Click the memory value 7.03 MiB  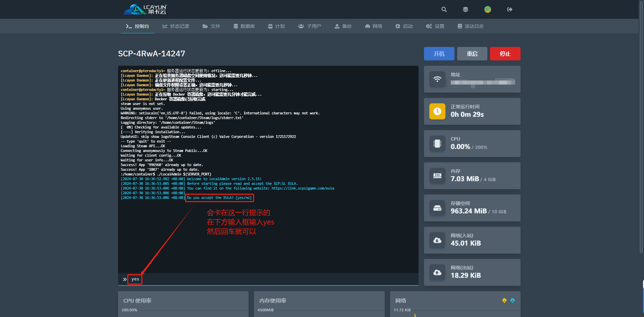[465, 179]
